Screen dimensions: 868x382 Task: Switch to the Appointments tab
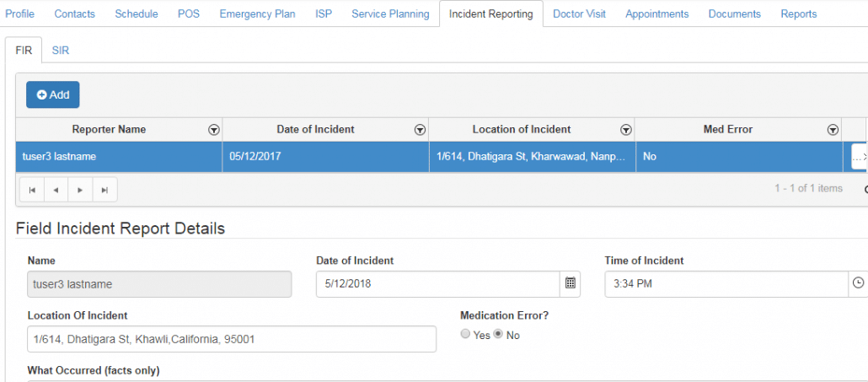656,13
